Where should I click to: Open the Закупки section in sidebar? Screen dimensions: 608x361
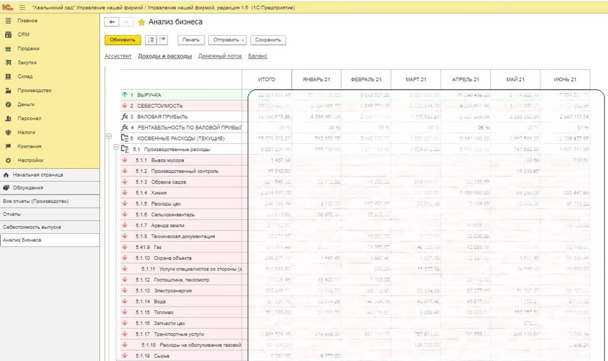tap(27, 62)
